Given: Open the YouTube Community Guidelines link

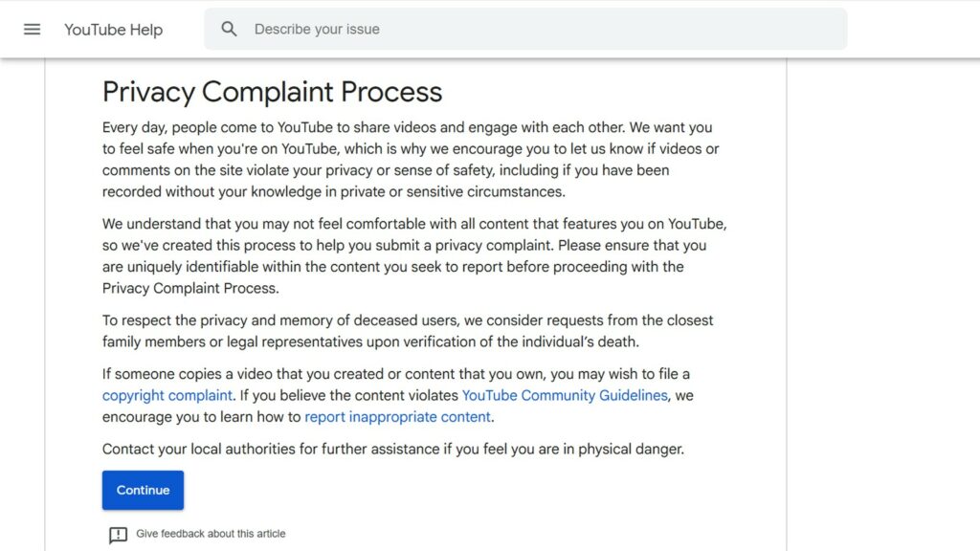Looking at the screenshot, I should pos(565,395).
